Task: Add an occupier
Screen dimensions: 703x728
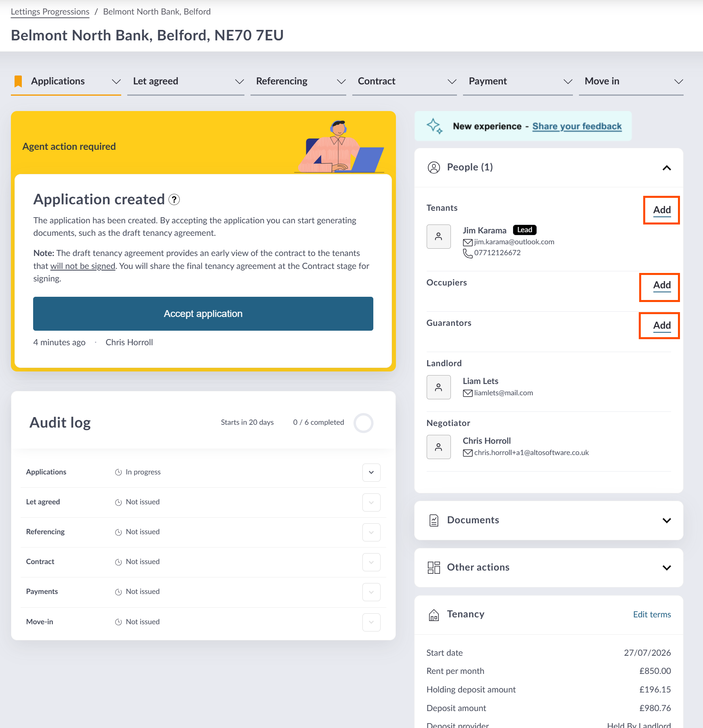Action: click(662, 285)
